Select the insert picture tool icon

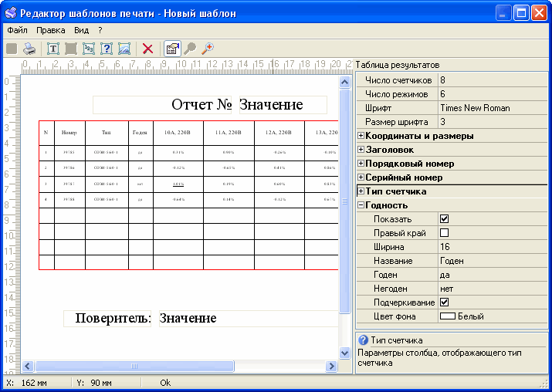tap(124, 48)
